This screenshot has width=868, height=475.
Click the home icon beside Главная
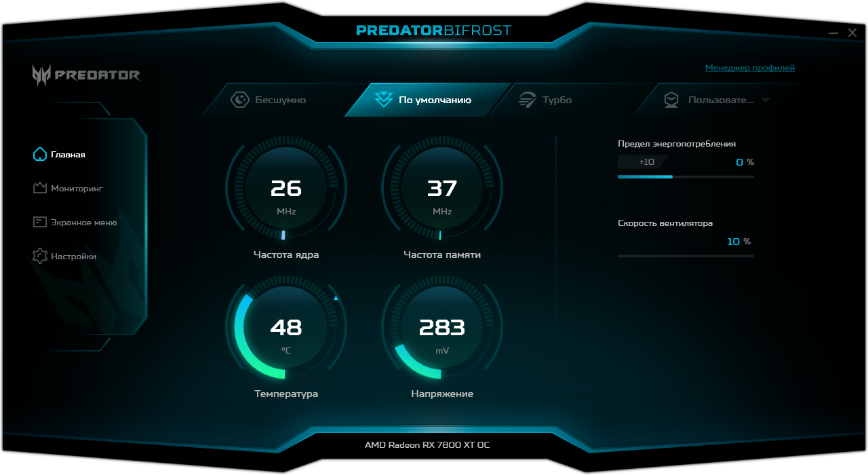[40, 154]
